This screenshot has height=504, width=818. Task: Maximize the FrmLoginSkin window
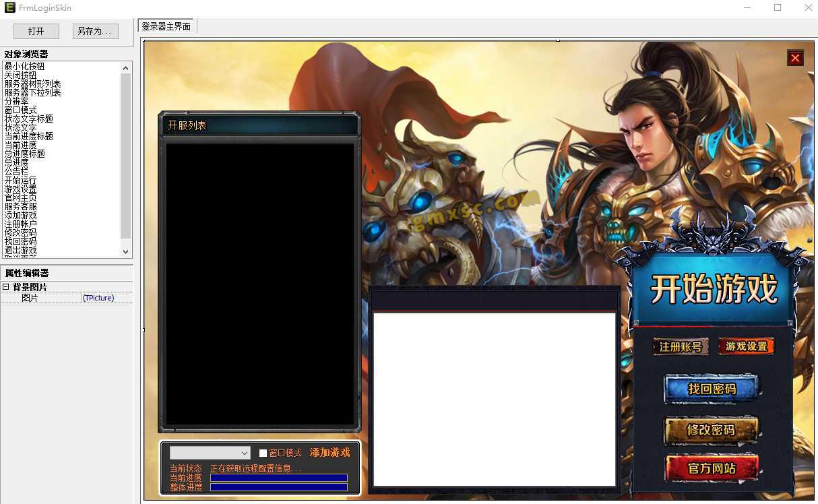778,7
